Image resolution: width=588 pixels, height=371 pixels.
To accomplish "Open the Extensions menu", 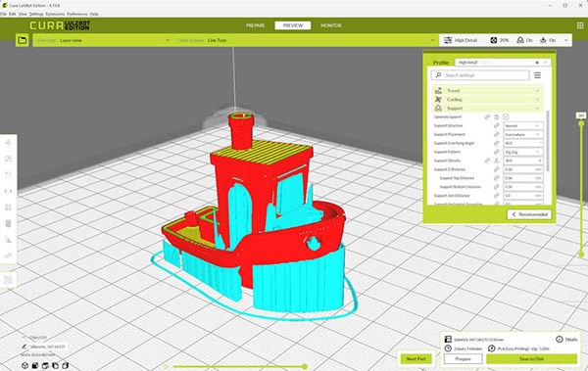I will coord(55,14).
